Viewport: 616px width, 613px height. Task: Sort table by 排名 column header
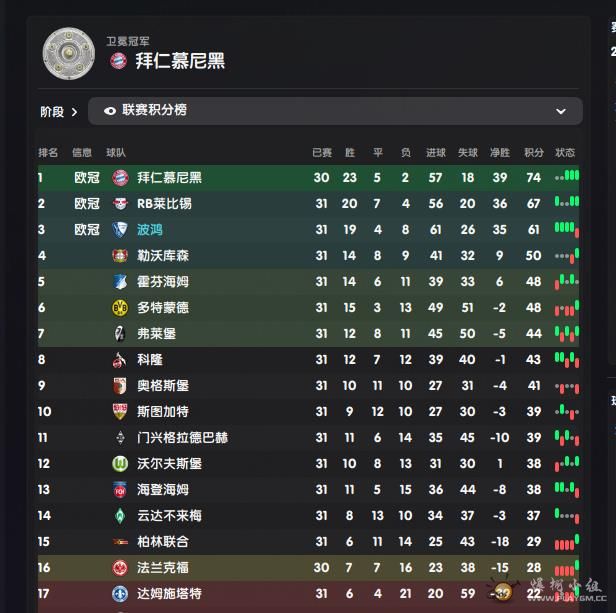48,153
